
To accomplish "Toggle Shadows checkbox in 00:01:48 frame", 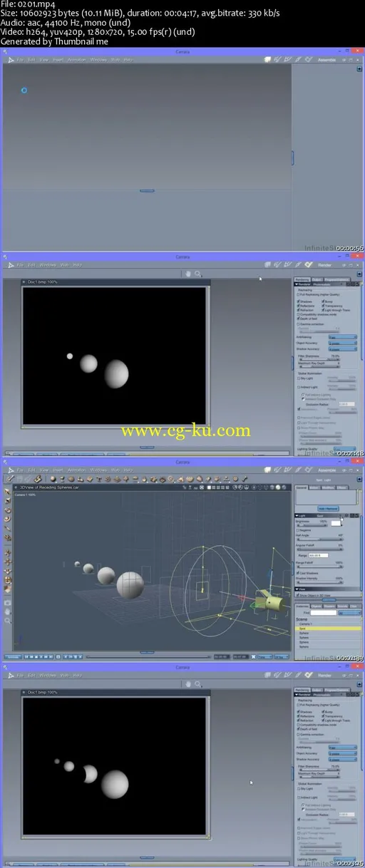I will click(298, 301).
